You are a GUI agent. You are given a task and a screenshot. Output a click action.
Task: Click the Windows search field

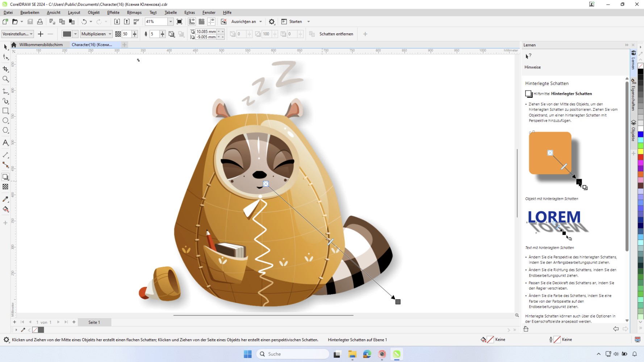pos(292,354)
